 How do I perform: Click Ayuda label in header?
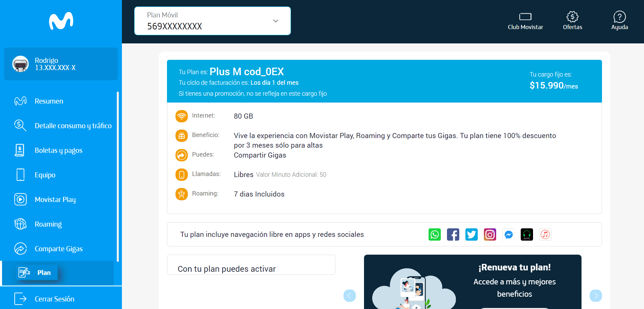tap(620, 27)
